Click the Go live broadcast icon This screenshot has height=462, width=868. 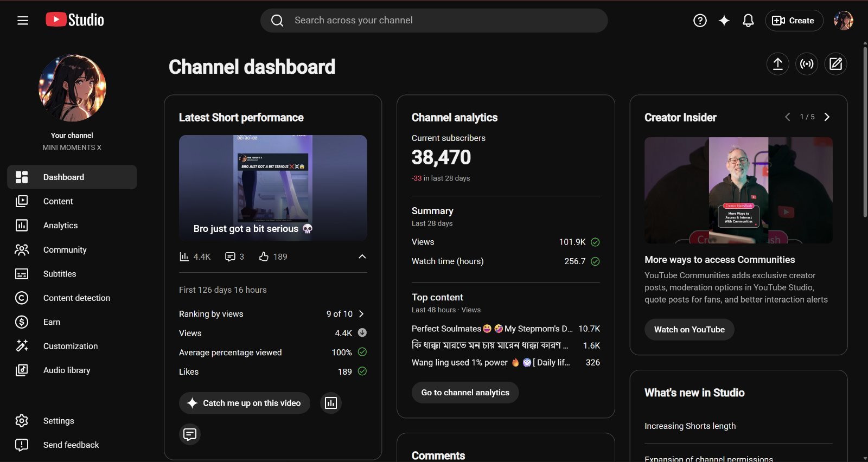[x=807, y=64]
